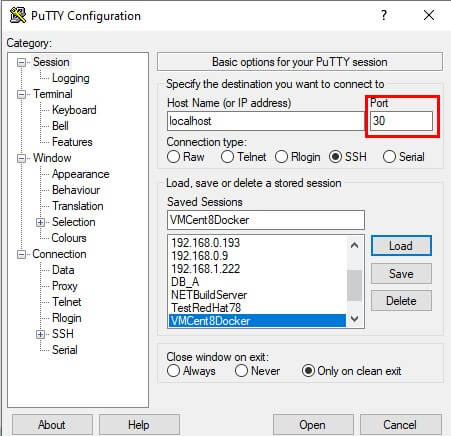The height and width of the screenshot is (436, 451).
Task: Collapse the Connection category node
Action: pos(21,255)
